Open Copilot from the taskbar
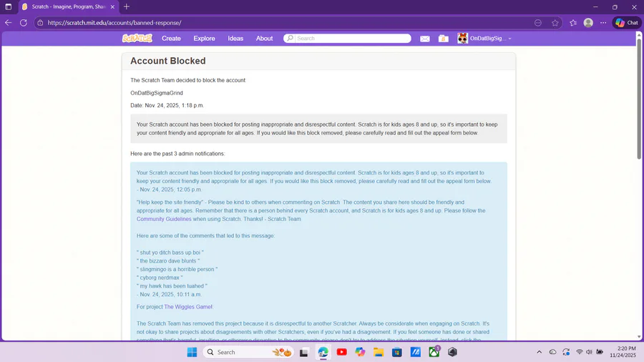The image size is (644, 362). [x=360, y=352]
